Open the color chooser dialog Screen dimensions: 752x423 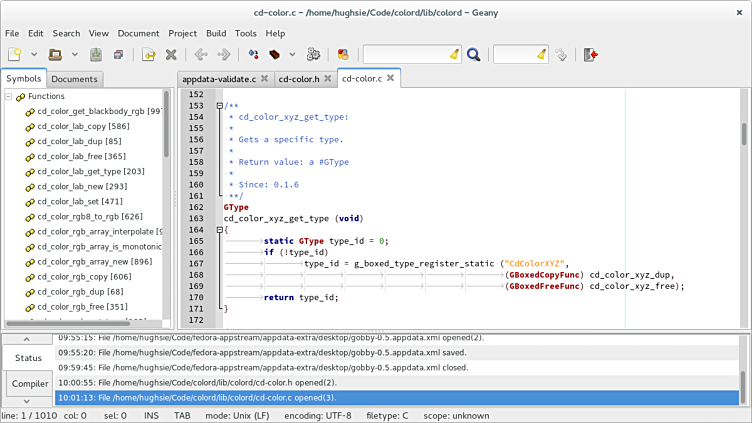point(343,55)
